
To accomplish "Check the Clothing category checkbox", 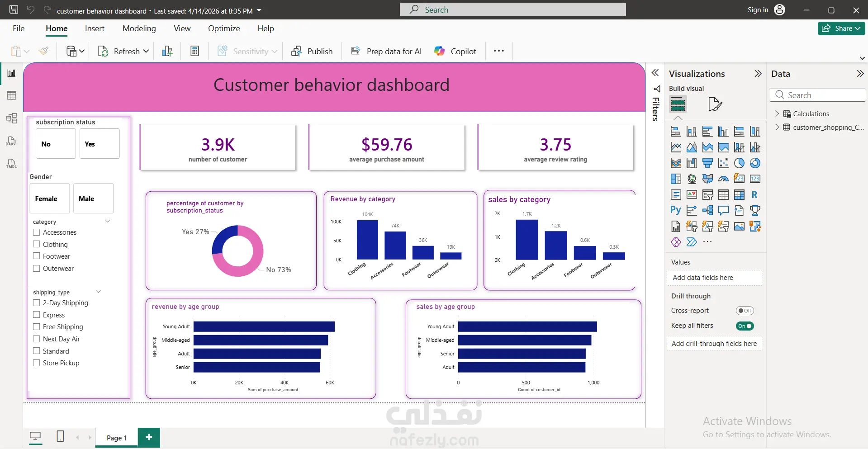I will point(37,244).
